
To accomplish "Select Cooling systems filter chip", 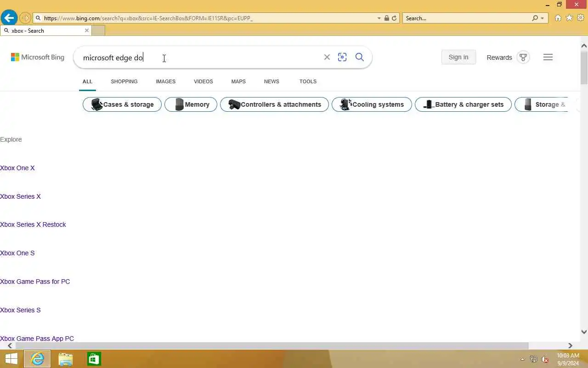I will click(372, 104).
